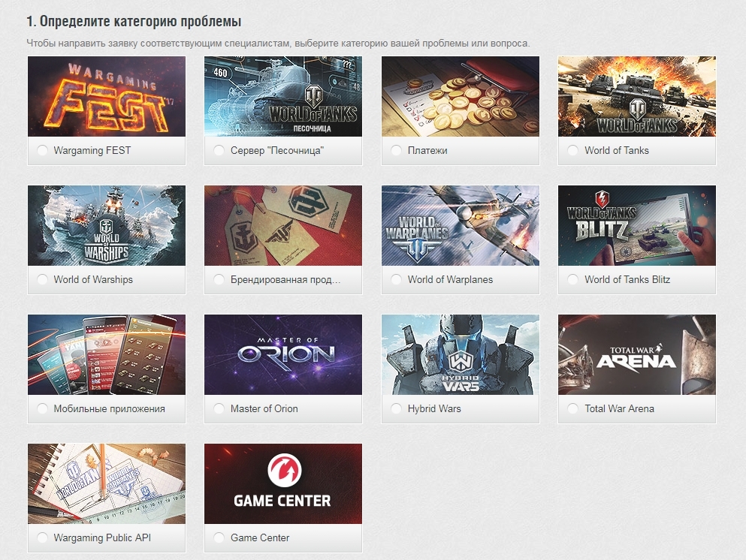Screen dimensions: 746x560
Task: Select the Total War Arena radio button
Action: 572,409
